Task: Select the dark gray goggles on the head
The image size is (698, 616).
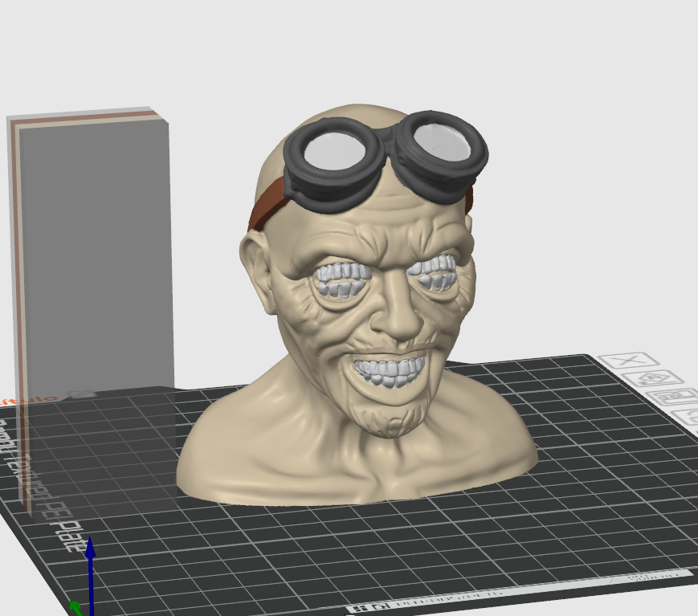Action: point(386,161)
